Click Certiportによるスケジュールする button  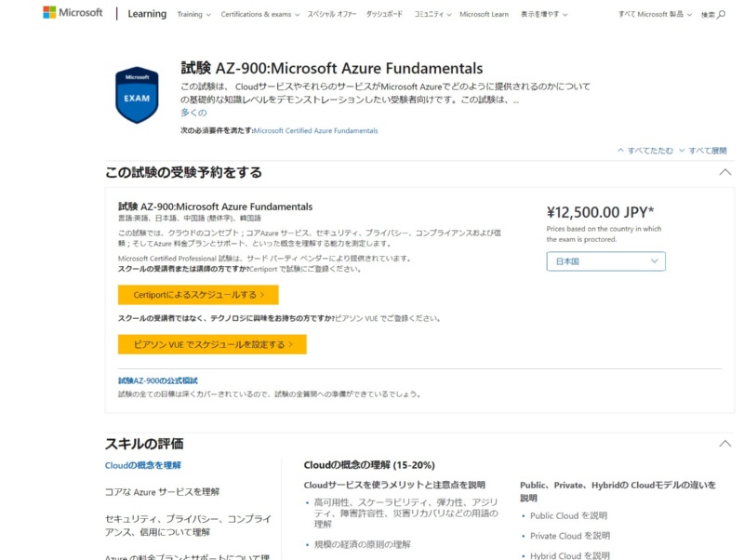[198, 295]
